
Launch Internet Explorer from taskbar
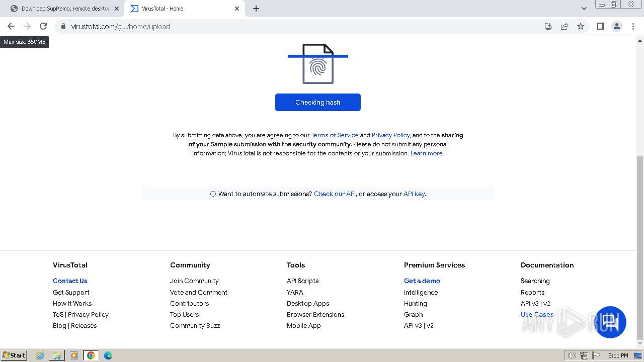pyautogui.click(x=40, y=355)
